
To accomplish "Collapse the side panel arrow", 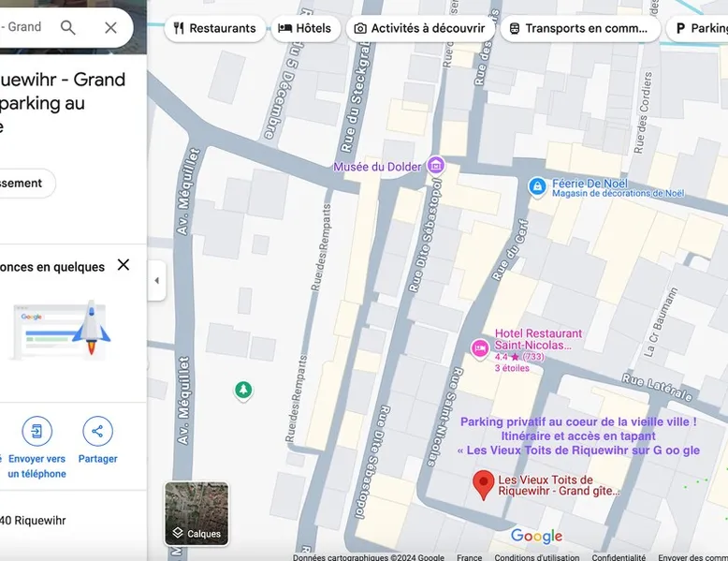I will coord(157,281).
